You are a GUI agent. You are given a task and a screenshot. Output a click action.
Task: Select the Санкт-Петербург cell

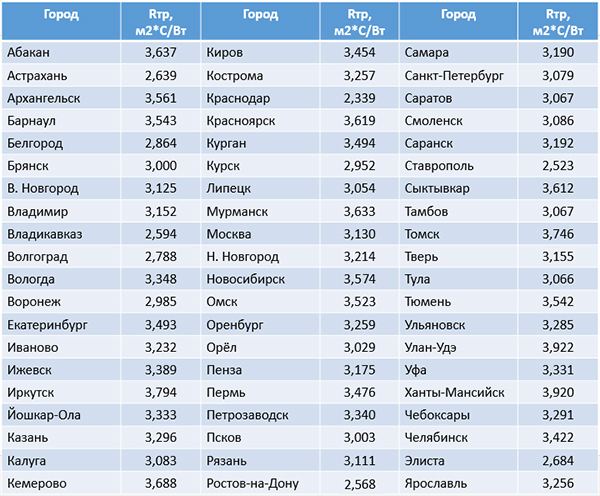point(458,75)
